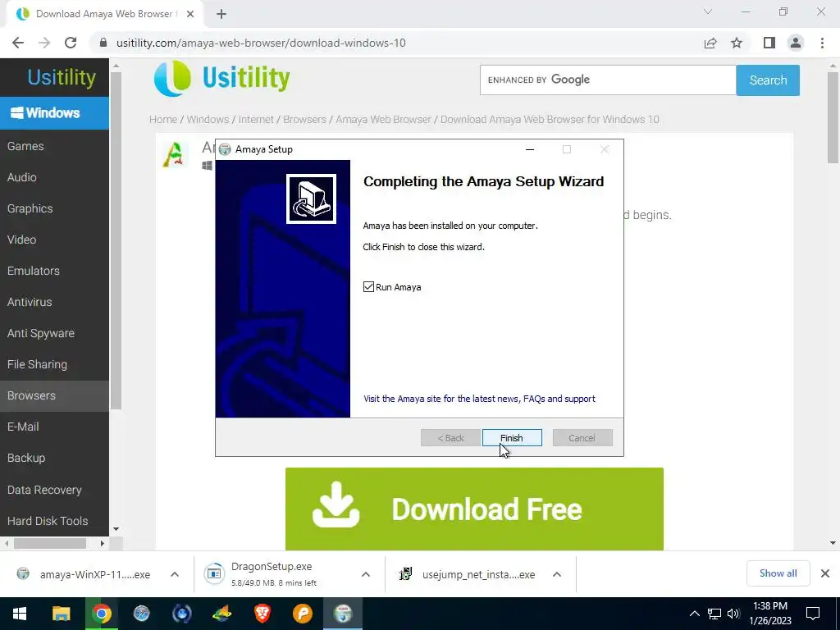Click Show all downloads
840x630 pixels.
pos(778,573)
